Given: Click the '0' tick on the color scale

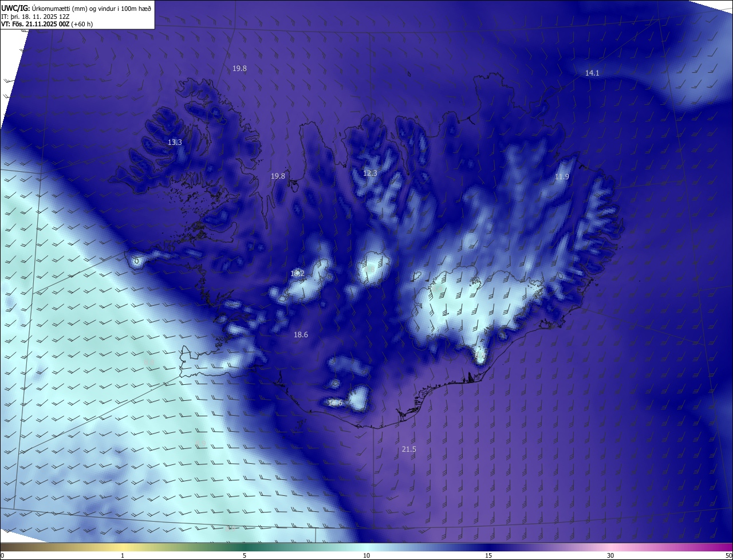Looking at the screenshot, I should tap(2, 555).
